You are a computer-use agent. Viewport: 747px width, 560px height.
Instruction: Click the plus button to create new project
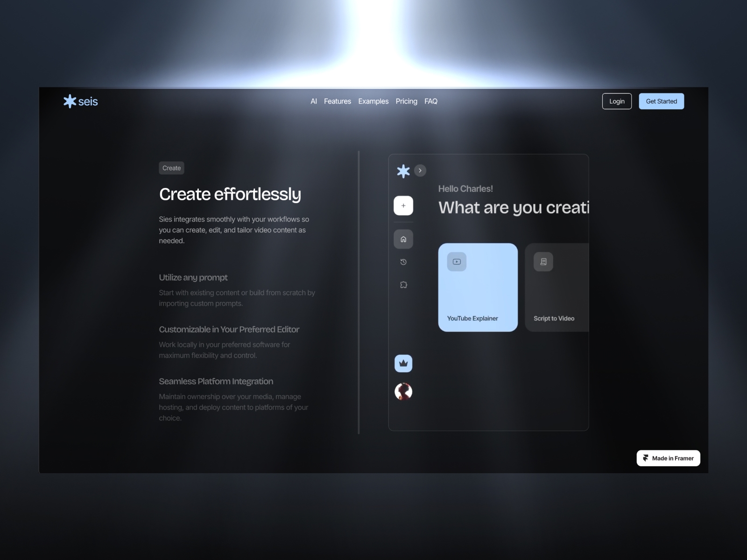403,205
